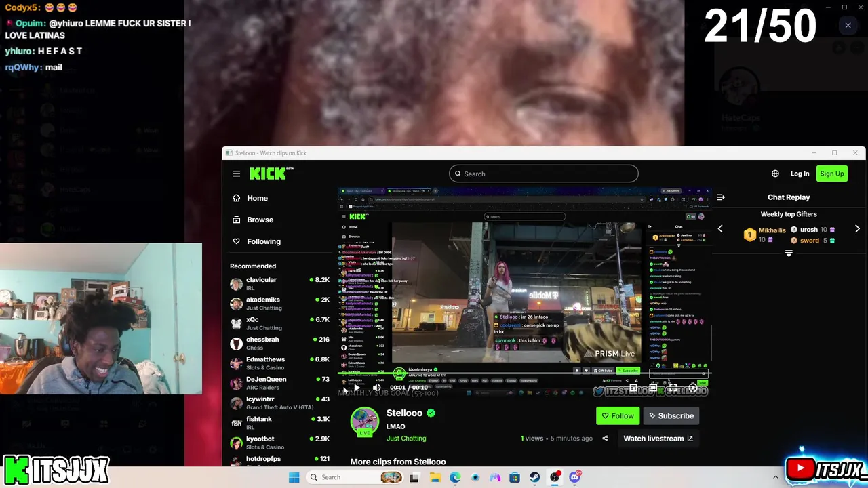Seek on the clip progress bar
This screenshot has width=868, height=488.
click(524, 373)
